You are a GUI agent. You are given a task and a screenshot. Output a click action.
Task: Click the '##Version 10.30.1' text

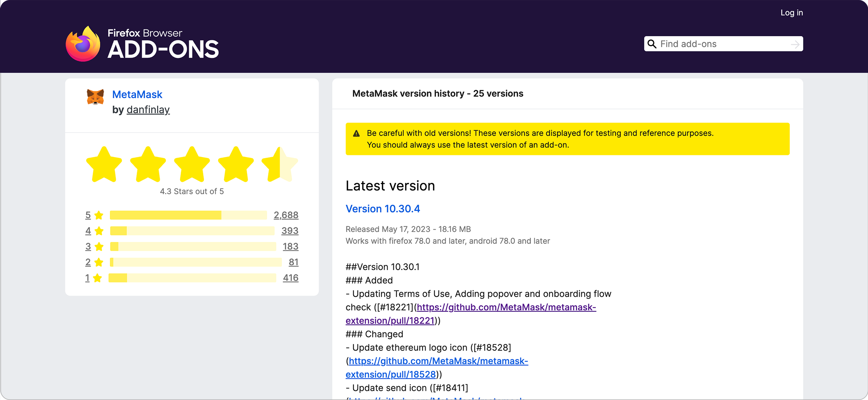pos(382,267)
